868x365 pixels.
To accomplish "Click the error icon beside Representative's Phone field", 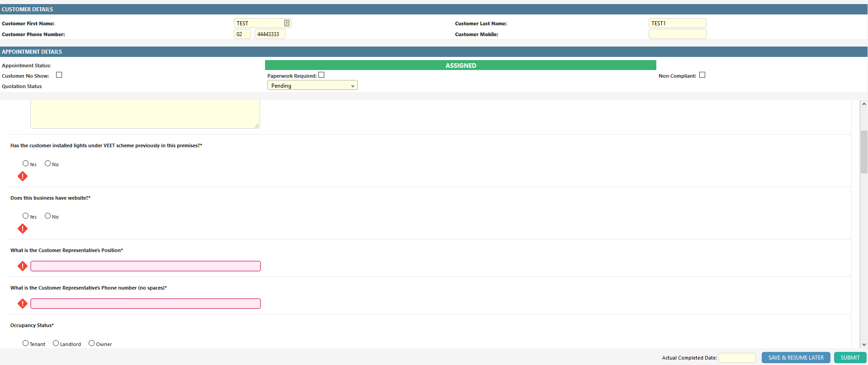I will pos(23,304).
